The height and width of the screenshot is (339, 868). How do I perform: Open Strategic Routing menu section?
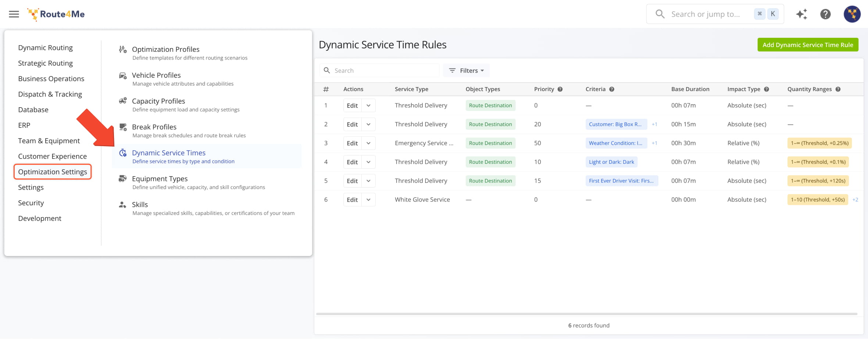tap(46, 63)
